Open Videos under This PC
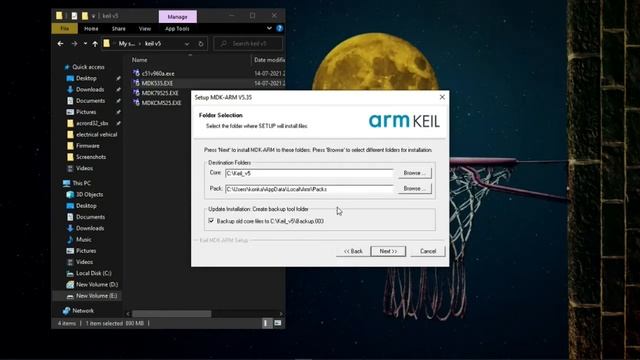The height and width of the screenshot is (360, 640). coord(84,262)
